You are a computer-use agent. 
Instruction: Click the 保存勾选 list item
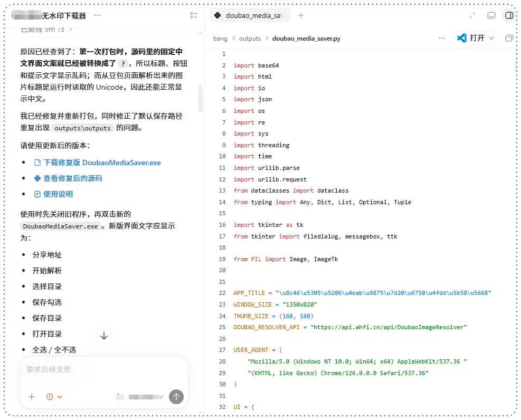tap(47, 302)
